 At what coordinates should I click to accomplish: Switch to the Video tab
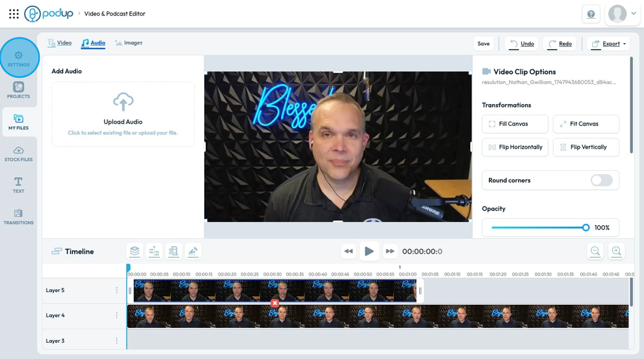tap(60, 43)
